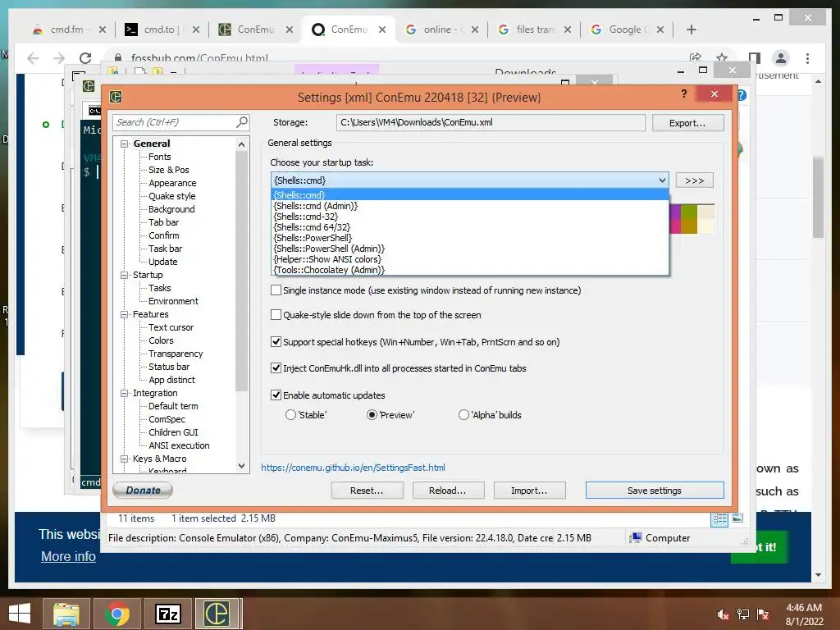Open Chrome from the taskbar
840x630 pixels.
[117, 614]
